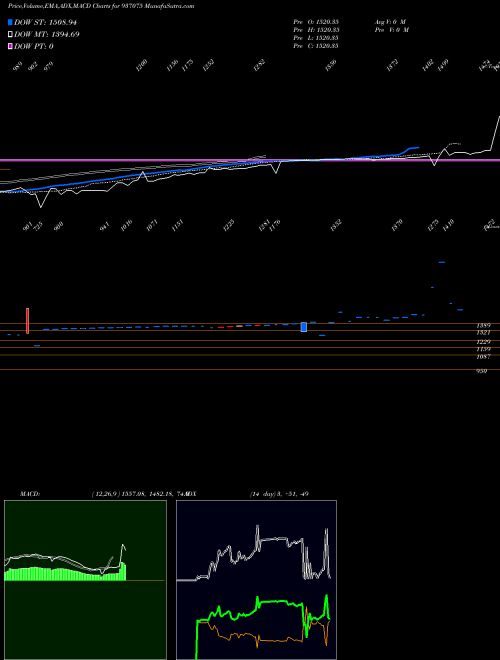Viewport: 500px width, 660px height.
Task: Click the 1229 price level label
Action: [x=483, y=342]
